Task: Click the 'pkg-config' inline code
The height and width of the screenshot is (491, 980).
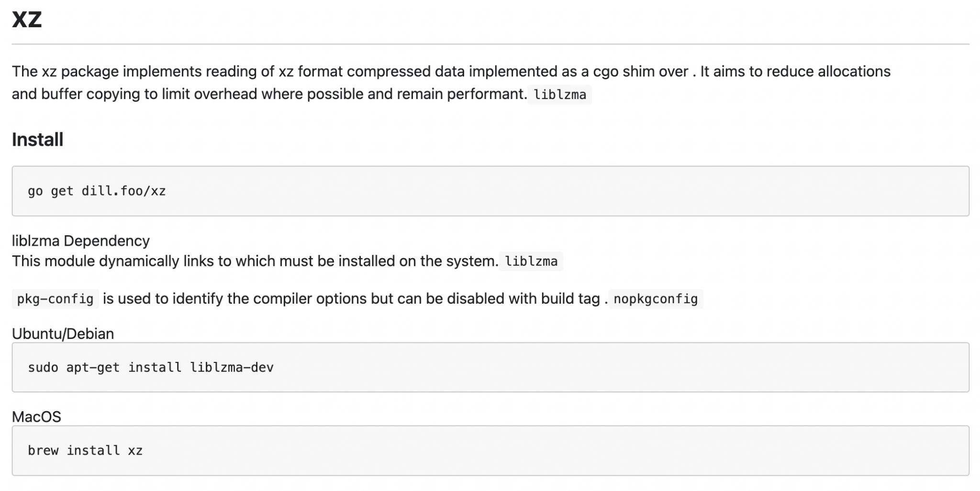Action: coord(55,299)
